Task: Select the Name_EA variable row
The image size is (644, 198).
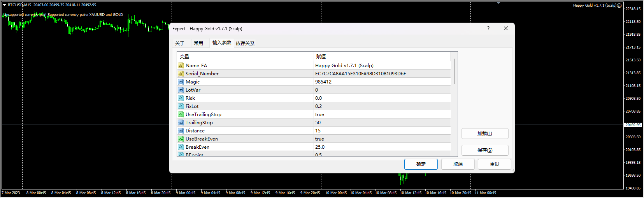Action: pyautogui.click(x=314, y=66)
